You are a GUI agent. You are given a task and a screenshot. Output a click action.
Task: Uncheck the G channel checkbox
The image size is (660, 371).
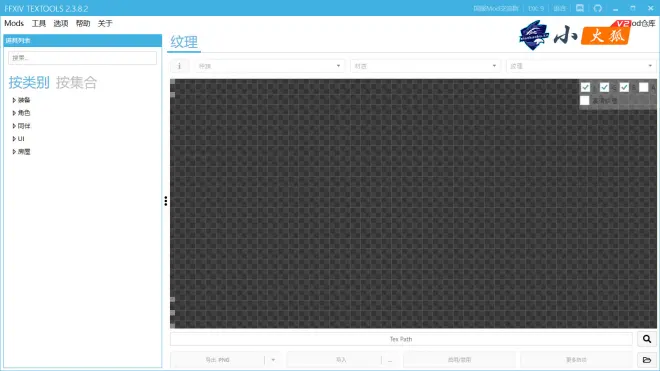604,87
